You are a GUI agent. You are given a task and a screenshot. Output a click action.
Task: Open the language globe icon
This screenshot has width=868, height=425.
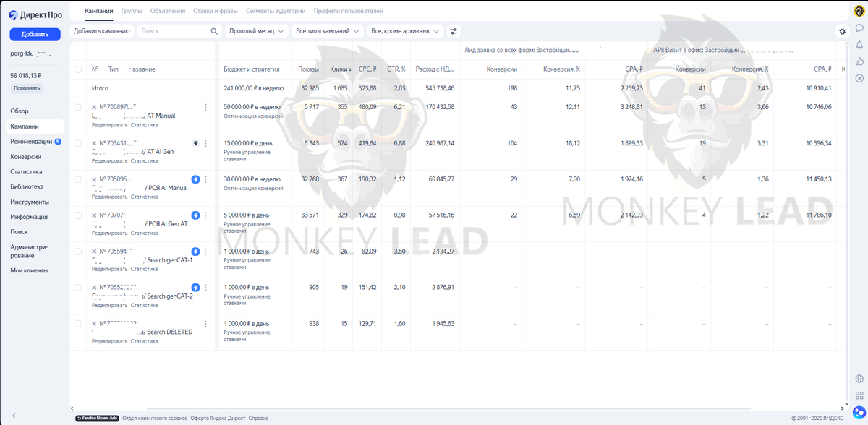pos(859,379)
